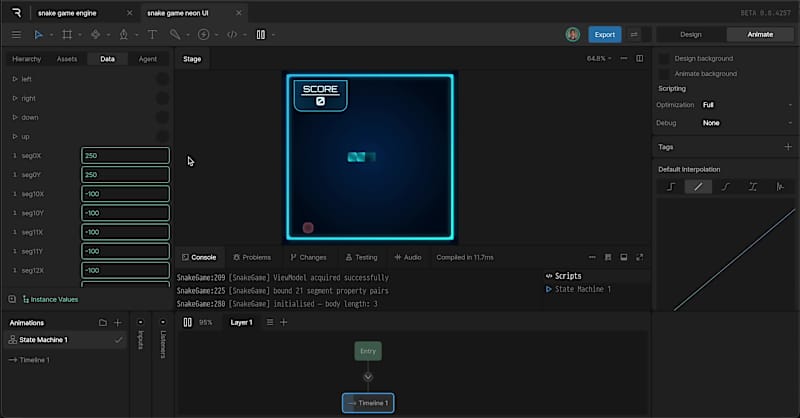Pick the Animate background color swatch
This screenshot has height=418, width=800.
point(664,74)
